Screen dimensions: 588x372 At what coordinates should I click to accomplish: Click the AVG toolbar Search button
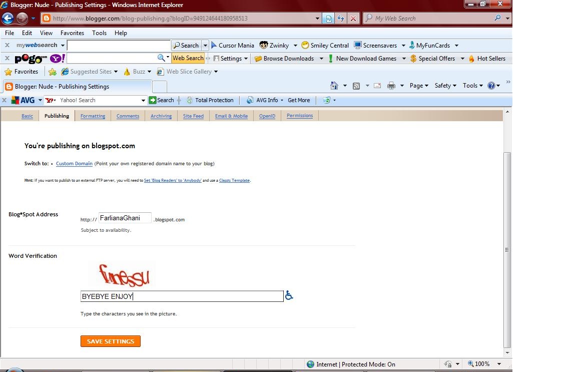pos(162,100)
